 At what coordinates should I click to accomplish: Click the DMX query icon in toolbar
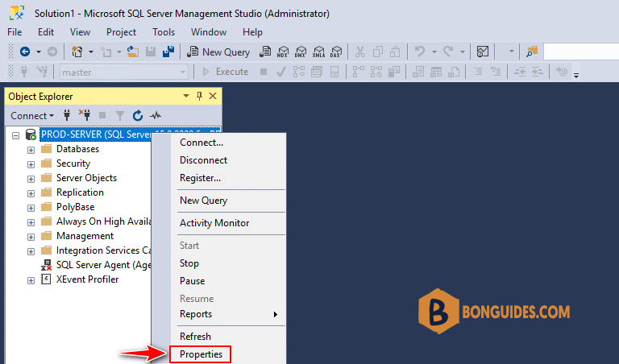301,52
